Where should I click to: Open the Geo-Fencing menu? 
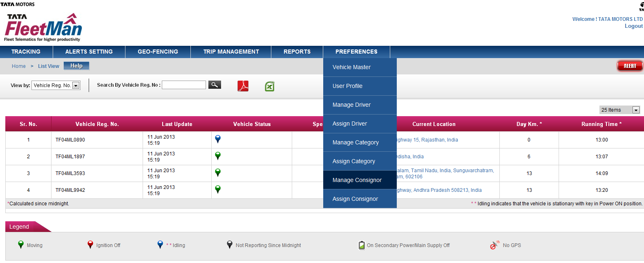[x=158, y=52]
